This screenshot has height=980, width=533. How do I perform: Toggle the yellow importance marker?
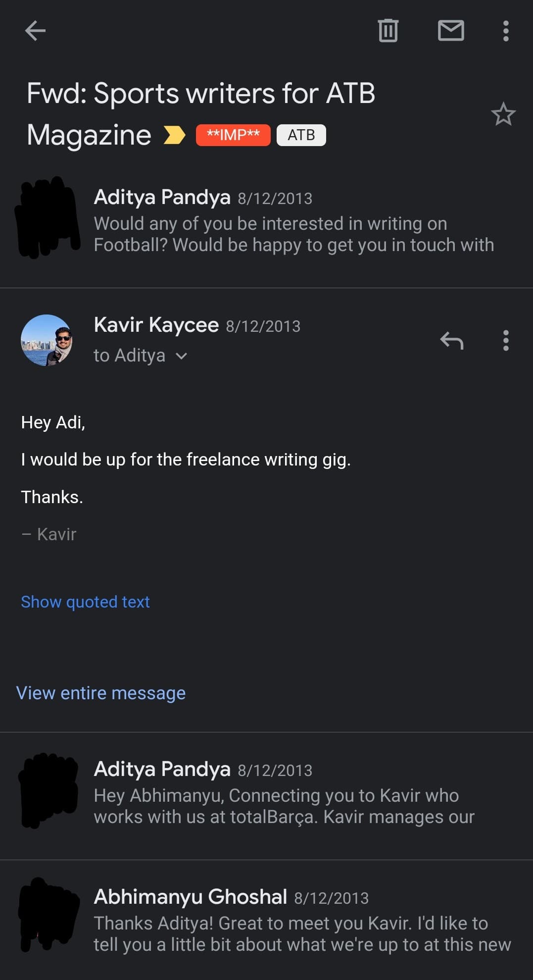click(x=174, y=135)
